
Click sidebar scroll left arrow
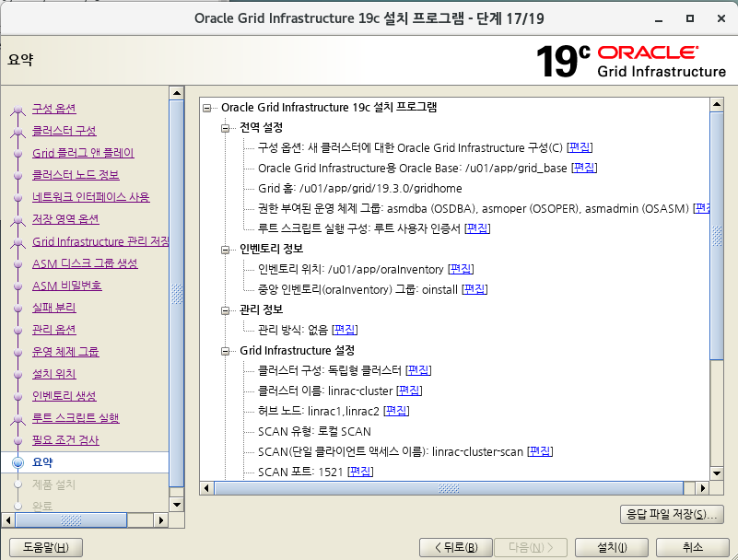tap(8, 520)
